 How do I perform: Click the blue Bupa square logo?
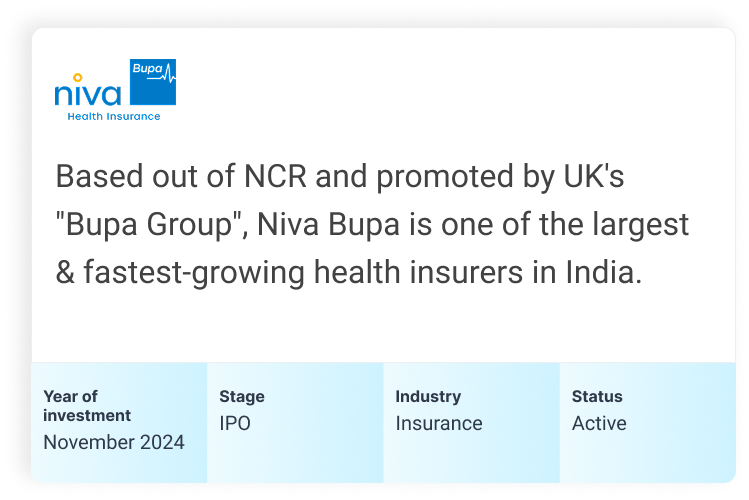pyautogui.click(x=153, y=82)
